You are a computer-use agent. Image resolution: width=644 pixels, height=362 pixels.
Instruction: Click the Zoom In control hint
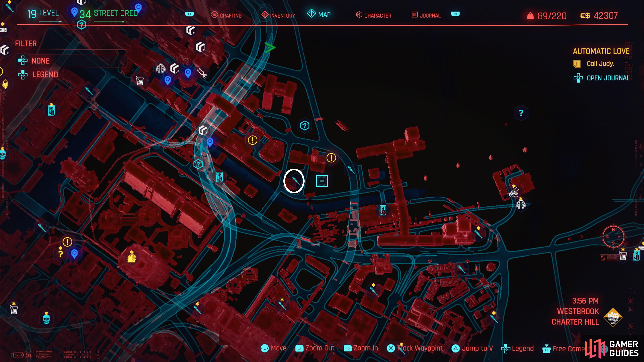coord(361,348)
